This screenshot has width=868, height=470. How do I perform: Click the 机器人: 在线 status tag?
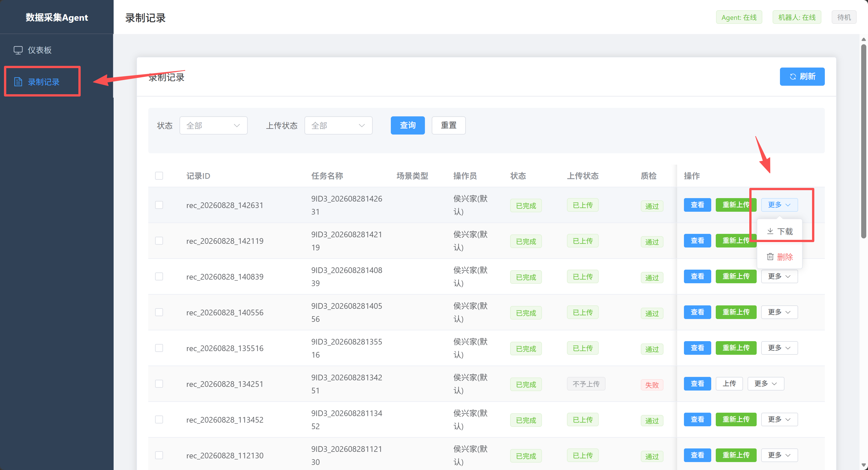[x=796, y=18]
